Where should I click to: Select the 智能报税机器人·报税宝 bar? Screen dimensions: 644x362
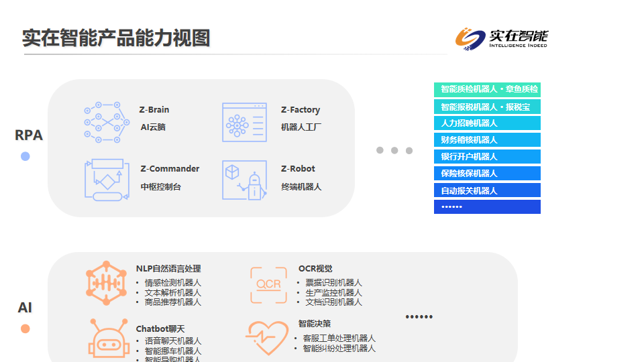(487, 107)
